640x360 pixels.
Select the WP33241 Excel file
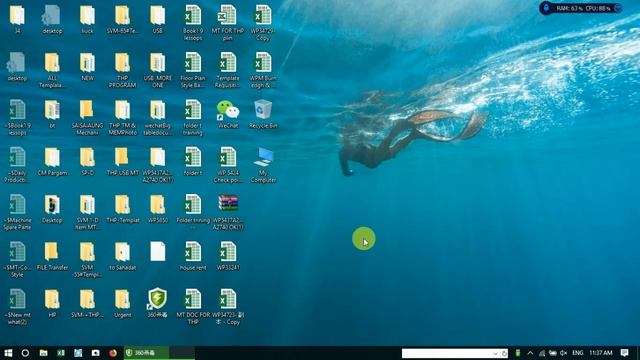tap(228, 256)
